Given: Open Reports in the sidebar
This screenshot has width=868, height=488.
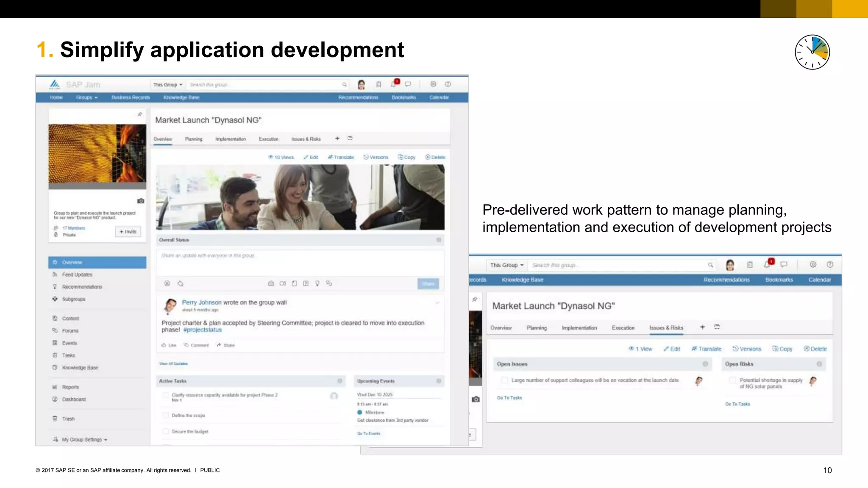Looking at the screenshot, I should [x=70, y=387].
